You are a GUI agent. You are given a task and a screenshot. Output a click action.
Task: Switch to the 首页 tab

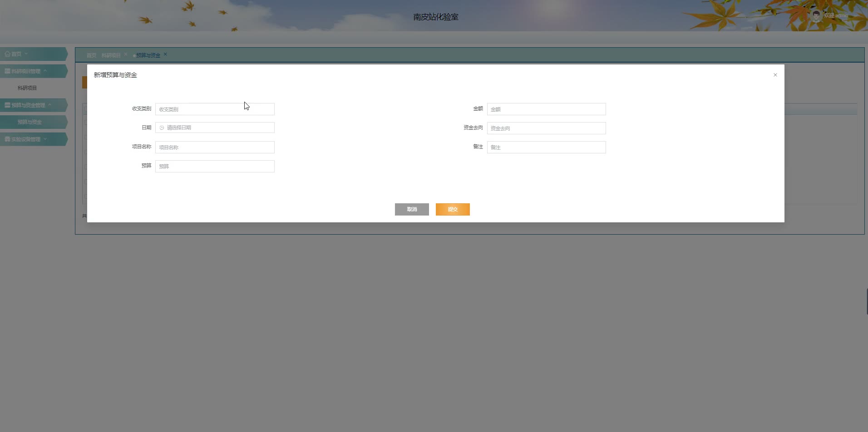click(92, 55)
